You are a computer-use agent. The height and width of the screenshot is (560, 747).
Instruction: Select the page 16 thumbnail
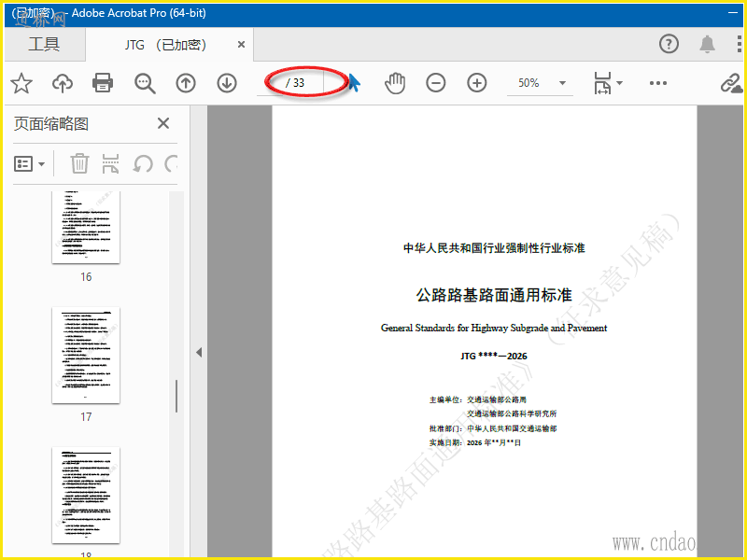(86, 227)
